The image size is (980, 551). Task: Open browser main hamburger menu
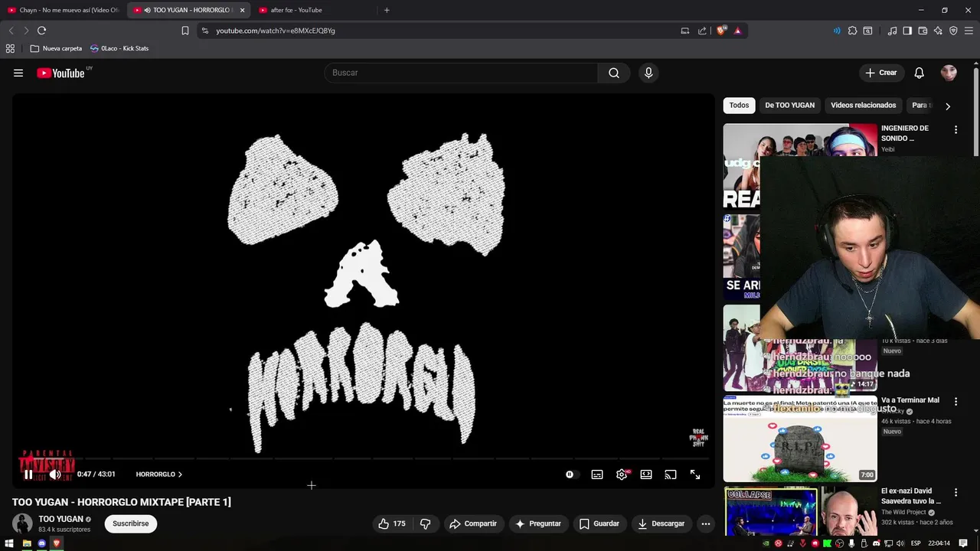(969, 31)
